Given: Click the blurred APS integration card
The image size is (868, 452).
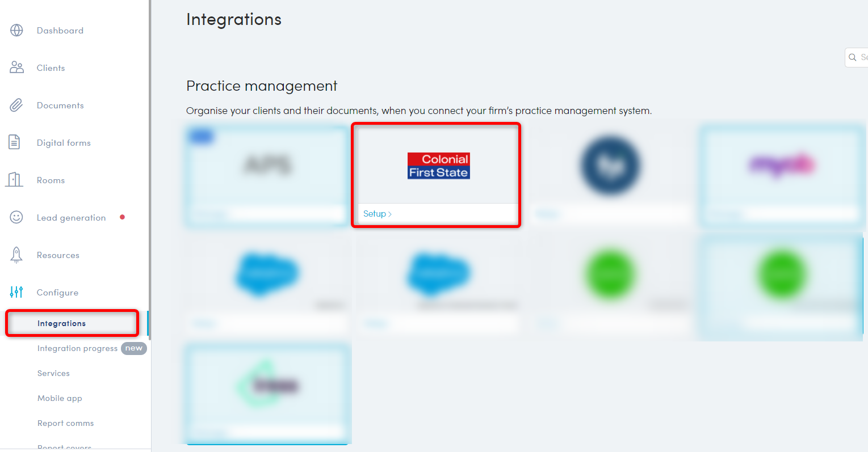Looking at the screenshot, I should point(267,176).
